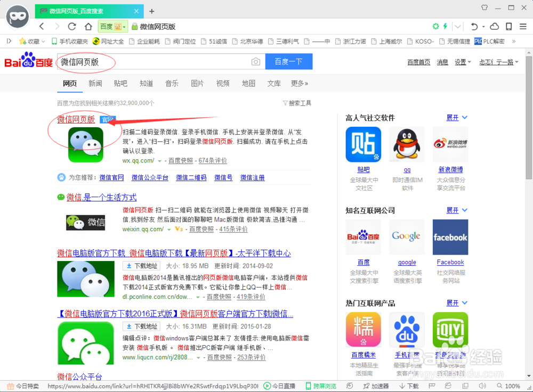Viewport: 533px width, 392px height.
Task: Switch to the 图片 tab
Action: (x=197, y=84)
